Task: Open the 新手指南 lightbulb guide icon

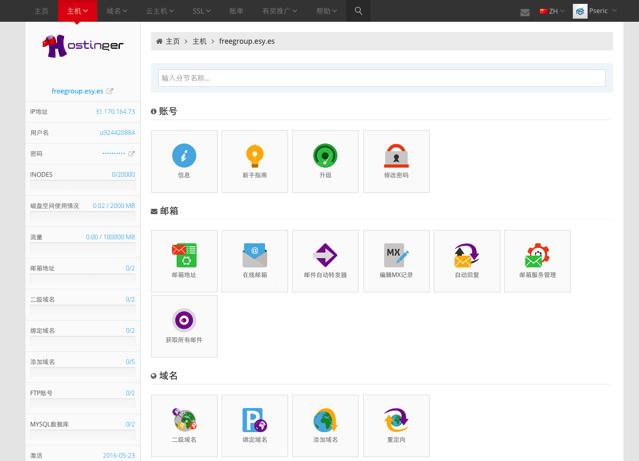Action: [x=255, y=158]
